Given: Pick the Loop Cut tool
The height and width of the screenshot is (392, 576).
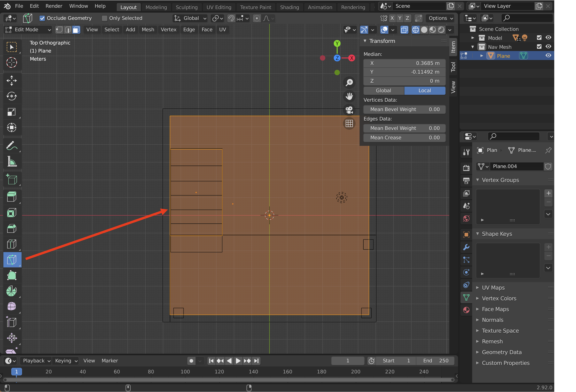Looking at the screenshot, I should click(x=12, y=244).
